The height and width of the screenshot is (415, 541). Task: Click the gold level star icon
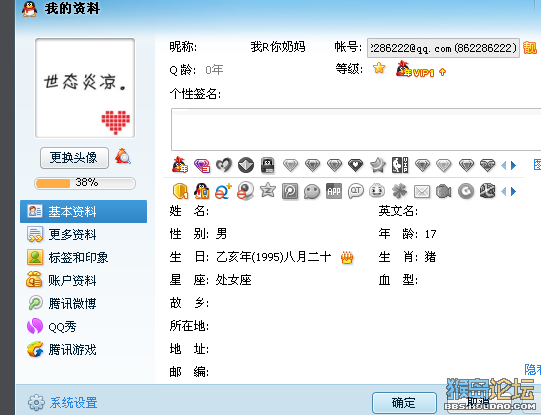pos(379,68)
